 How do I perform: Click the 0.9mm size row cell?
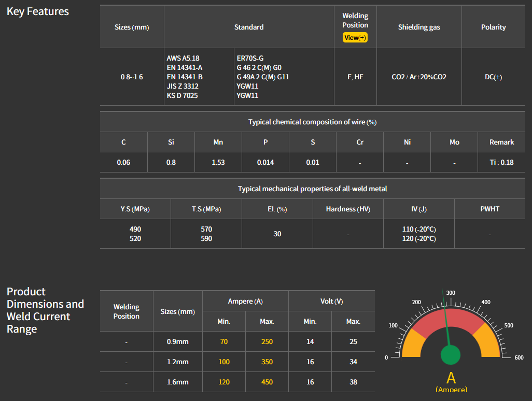[x=178, y=341]
